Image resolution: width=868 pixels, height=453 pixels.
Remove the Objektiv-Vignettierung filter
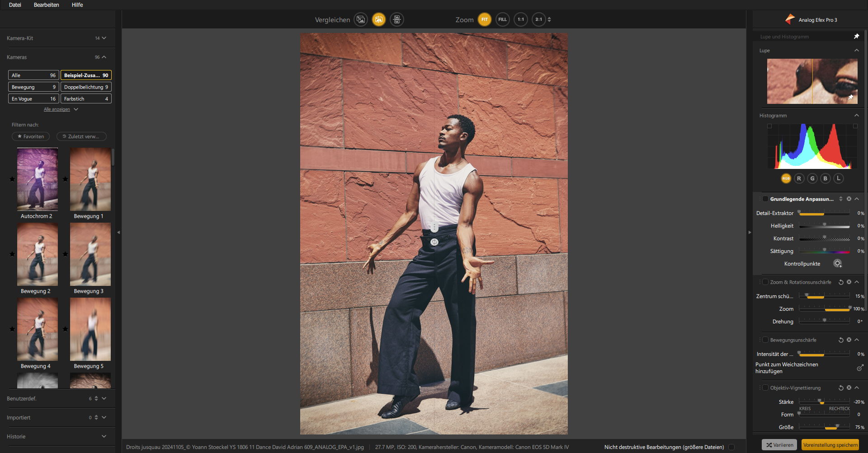click(849, 388)
